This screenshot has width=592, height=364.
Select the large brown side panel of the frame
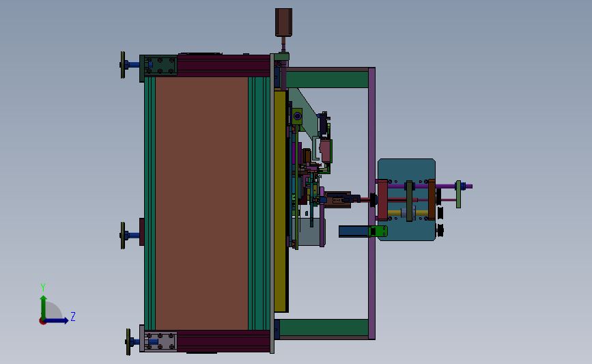(x=201, y=203)
